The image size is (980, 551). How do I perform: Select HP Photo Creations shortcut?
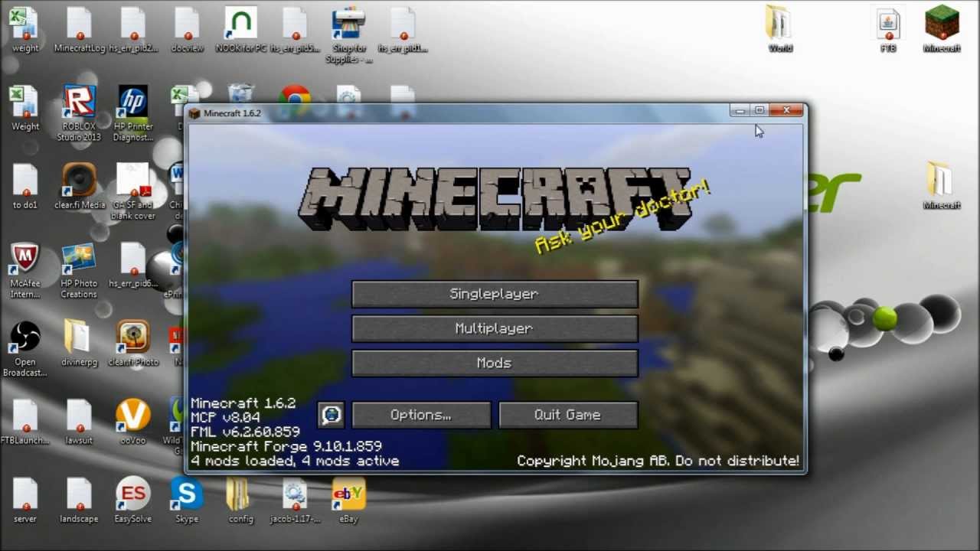pos(80,269)
